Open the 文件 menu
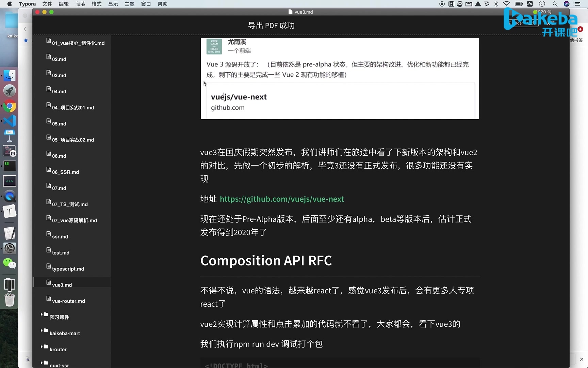 click(47, 4)
